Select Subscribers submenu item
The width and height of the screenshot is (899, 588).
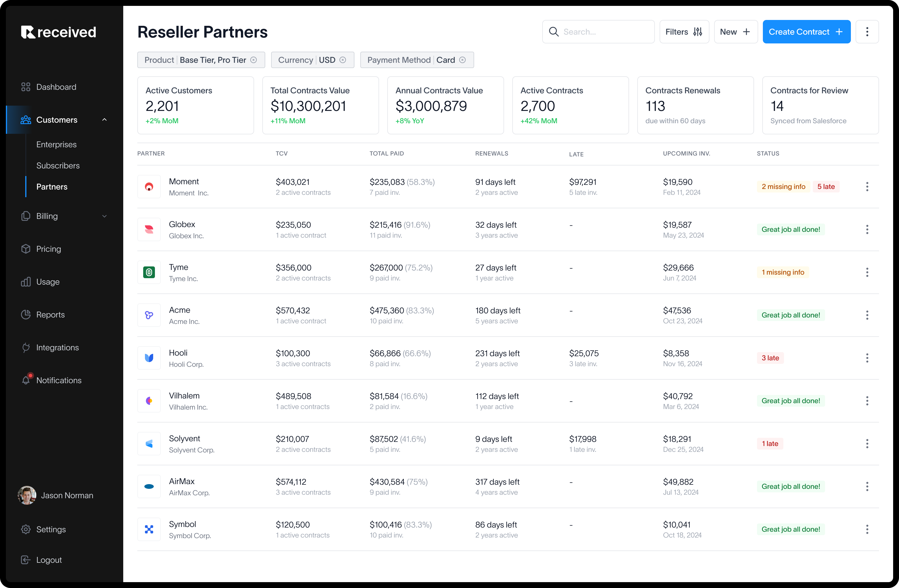click(x=58, y=166)
